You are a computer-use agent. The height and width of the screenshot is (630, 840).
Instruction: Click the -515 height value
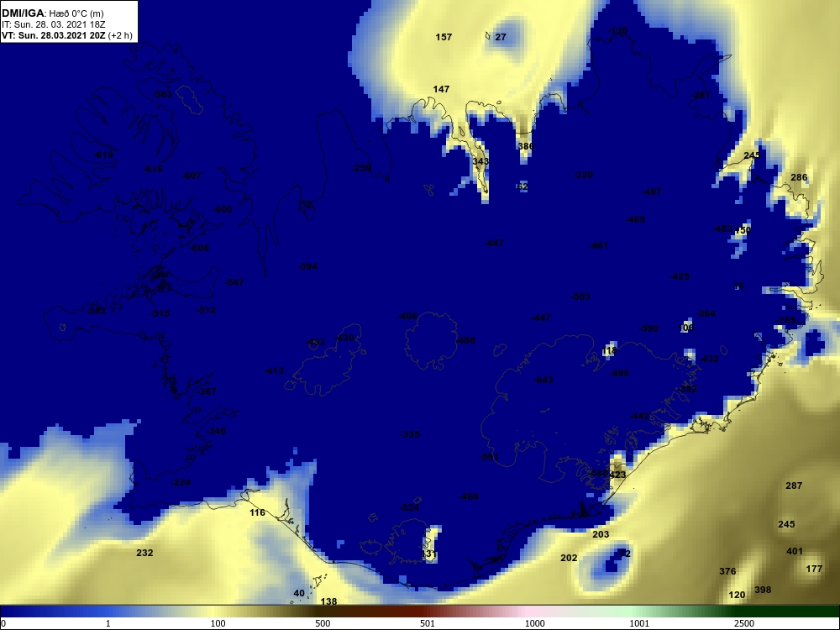(x=160, y=313)
